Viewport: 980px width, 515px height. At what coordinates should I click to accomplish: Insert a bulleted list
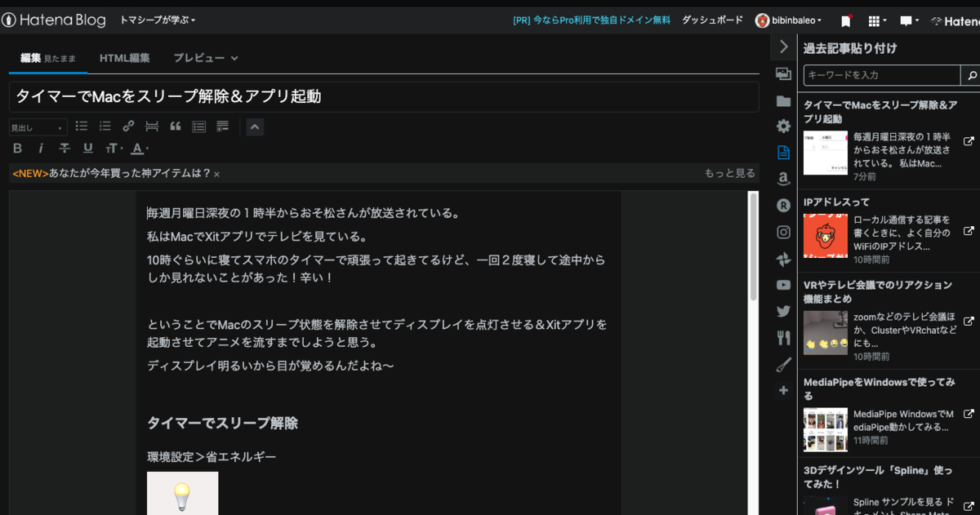coord(82,127)
